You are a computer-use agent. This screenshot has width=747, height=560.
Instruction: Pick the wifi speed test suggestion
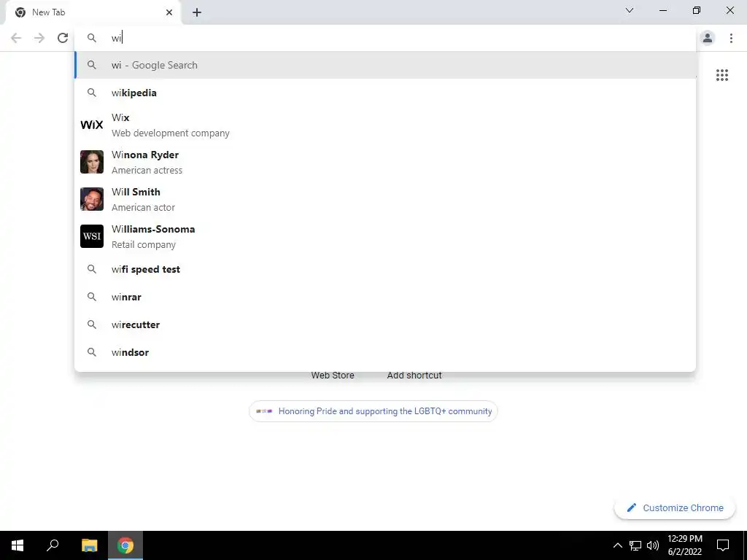click(x=385, y=270)
